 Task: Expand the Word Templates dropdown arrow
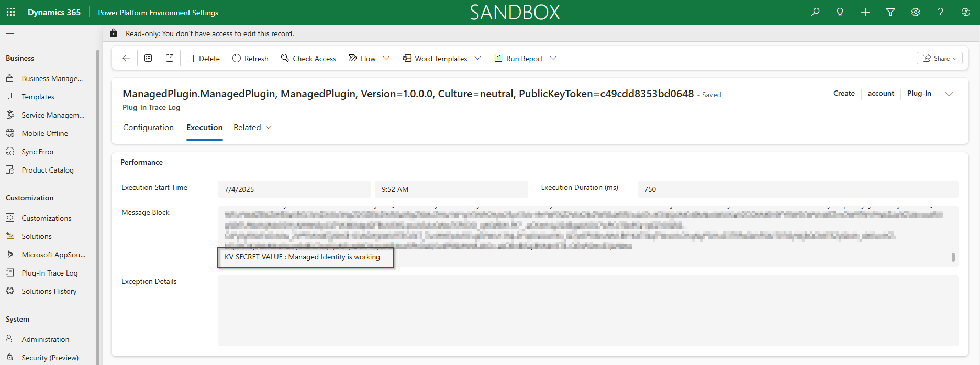(x=477, y=59)
